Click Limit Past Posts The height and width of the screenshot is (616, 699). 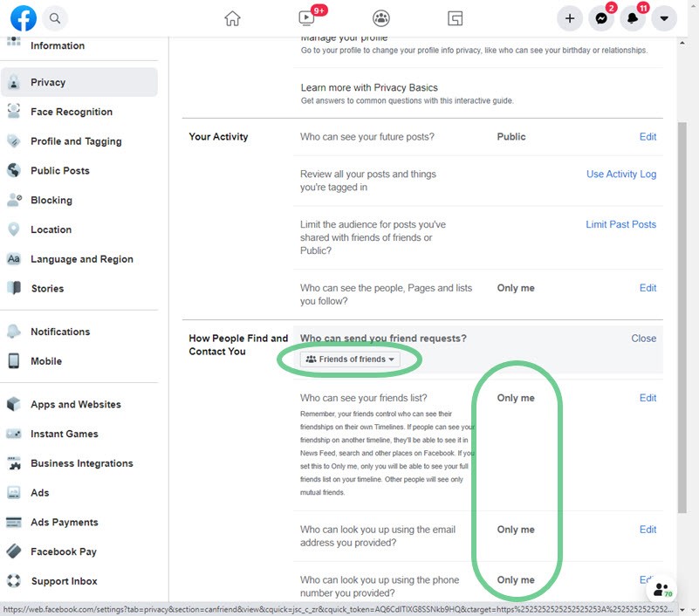[x=620, y=224]
